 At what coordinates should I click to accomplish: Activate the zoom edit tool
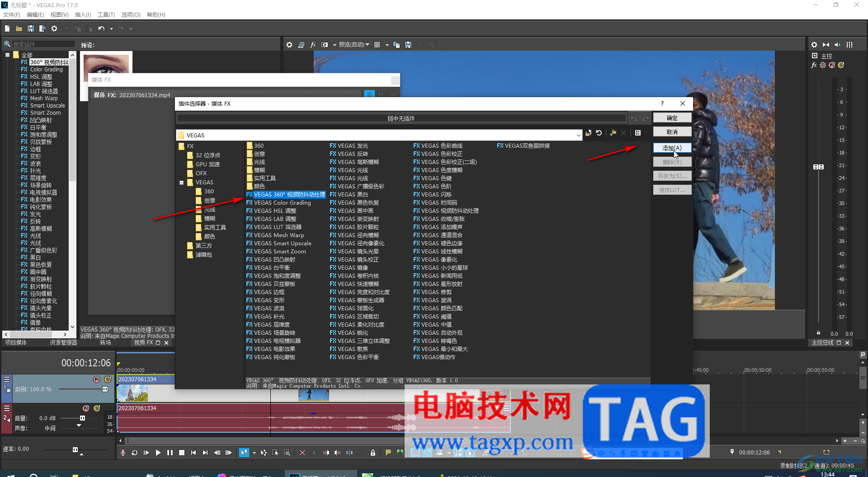point(287,453)
